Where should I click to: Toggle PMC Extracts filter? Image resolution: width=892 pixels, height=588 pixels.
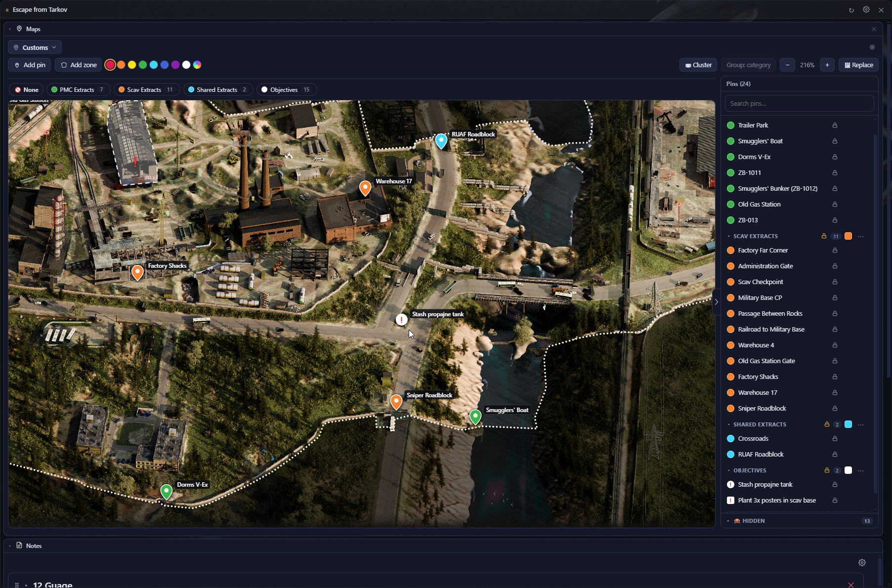coord(78,89)
